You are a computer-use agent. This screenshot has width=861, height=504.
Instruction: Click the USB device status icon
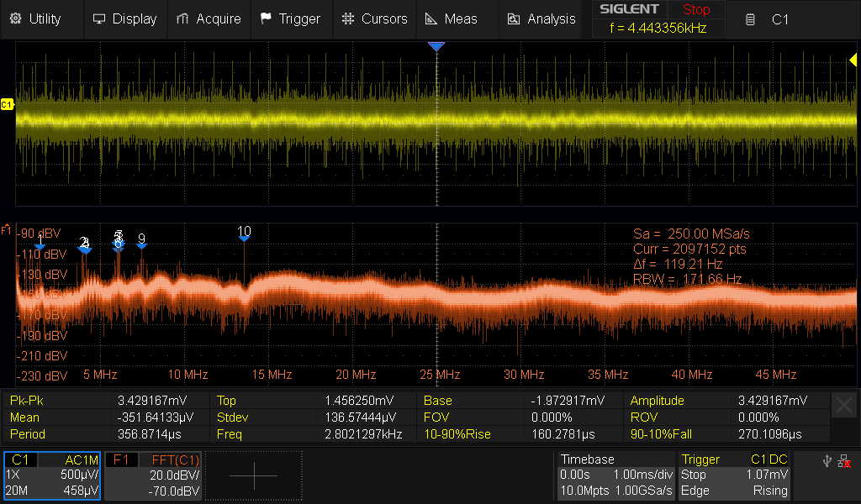(x=826, y=460)
